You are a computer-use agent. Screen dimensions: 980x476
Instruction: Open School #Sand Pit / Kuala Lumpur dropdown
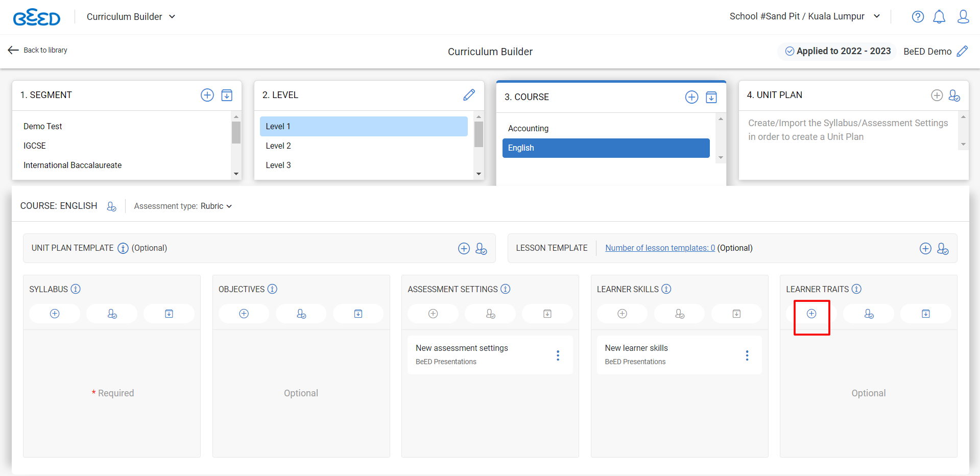coord(805,16)
